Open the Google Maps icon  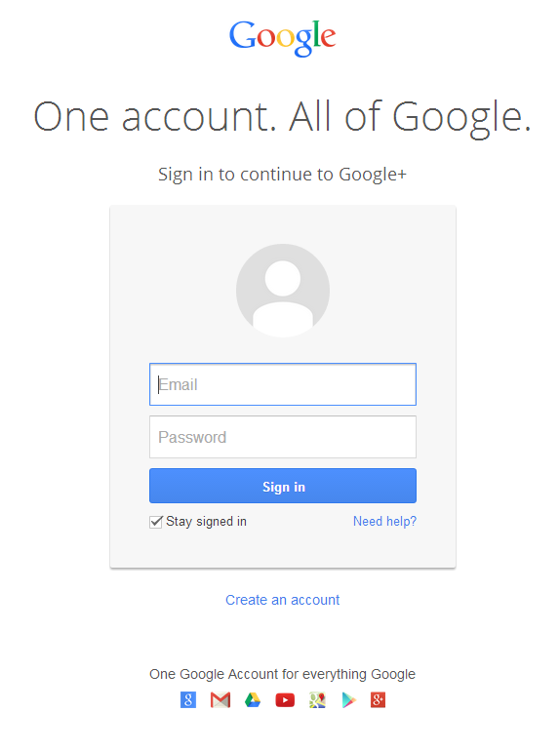[317, 699]
